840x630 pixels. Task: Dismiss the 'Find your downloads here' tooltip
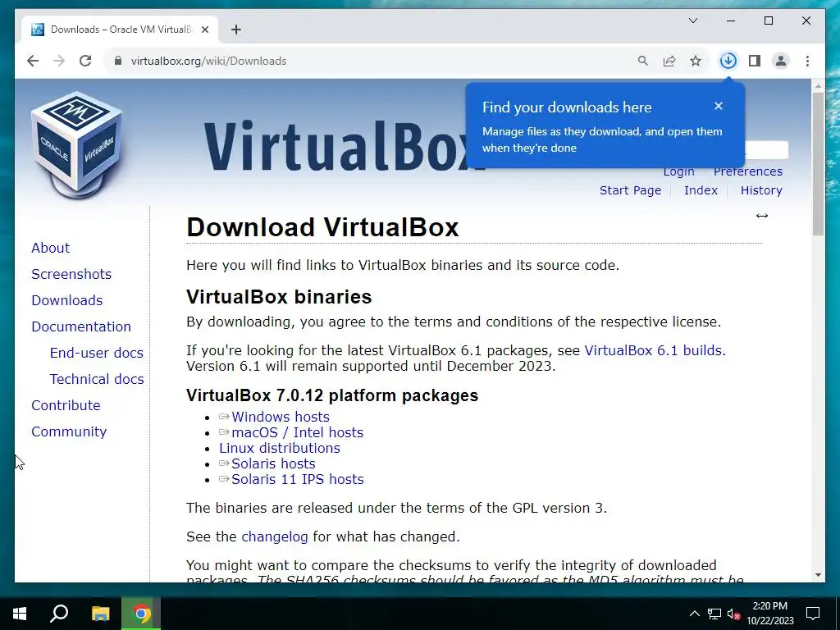coord(719,106)
